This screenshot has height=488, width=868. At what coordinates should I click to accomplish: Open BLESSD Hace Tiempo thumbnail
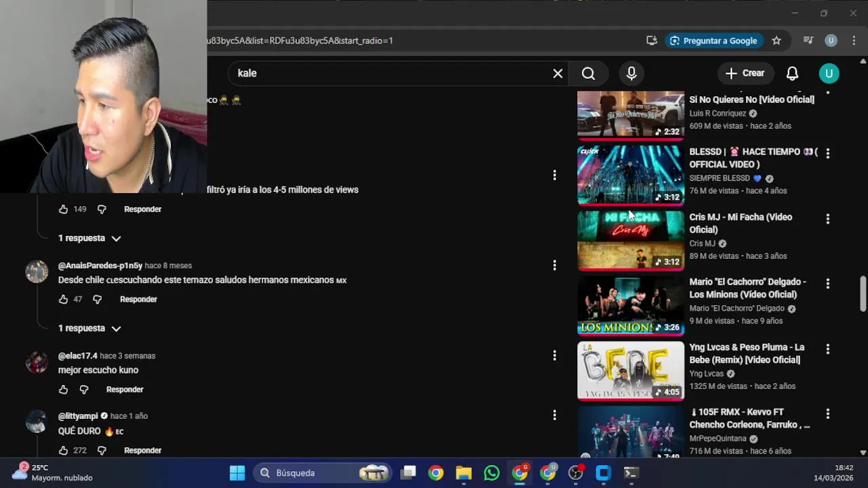631,175
